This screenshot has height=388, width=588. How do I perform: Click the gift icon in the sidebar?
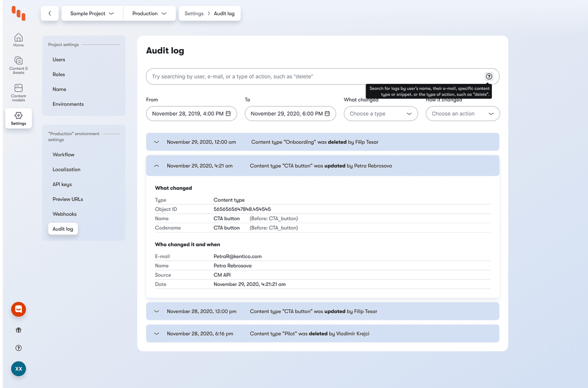click(x=18, y=330)
